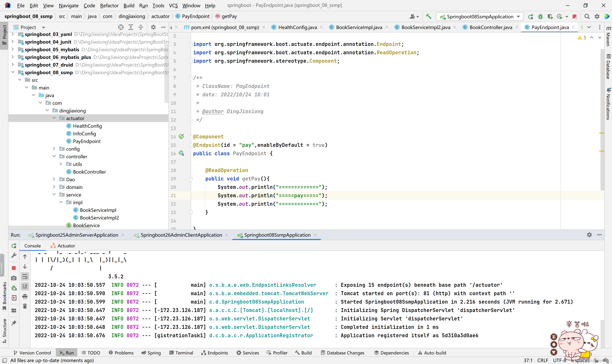Open the Refactor menu
This screenshot has width=612, height=364.
(109, 5)
